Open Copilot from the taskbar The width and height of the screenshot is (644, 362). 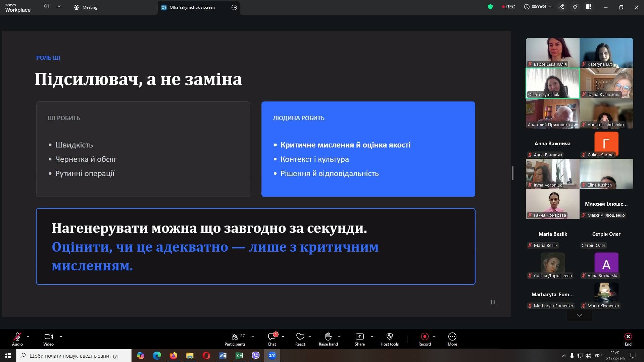(x=140, y=356)
